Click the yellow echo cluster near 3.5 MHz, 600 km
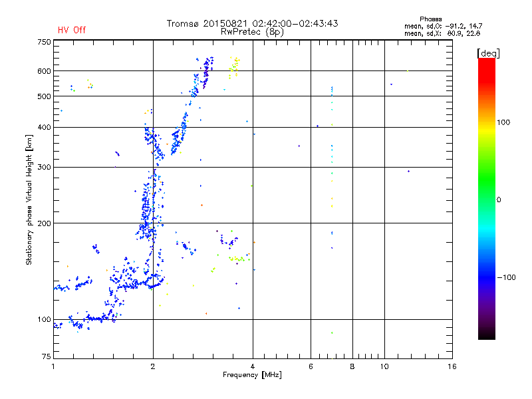This screenshot has width=532, height=399. [234, 67]
